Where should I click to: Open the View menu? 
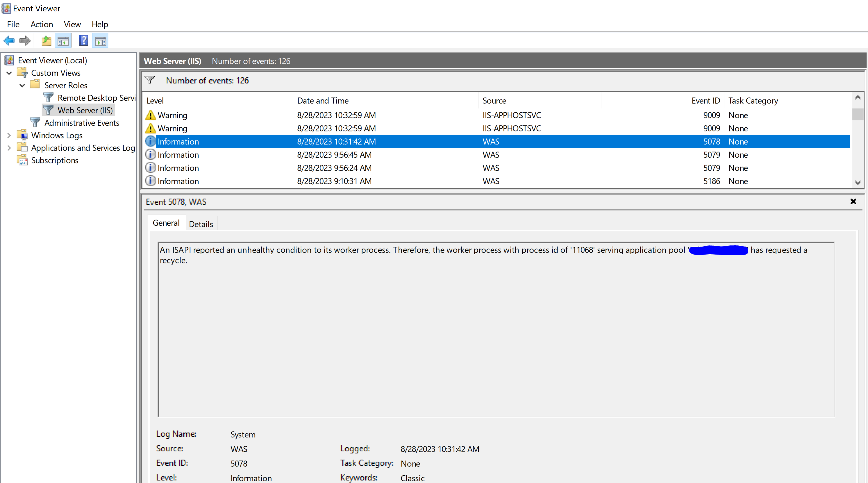pyautogui.click(x=72, y=24)
